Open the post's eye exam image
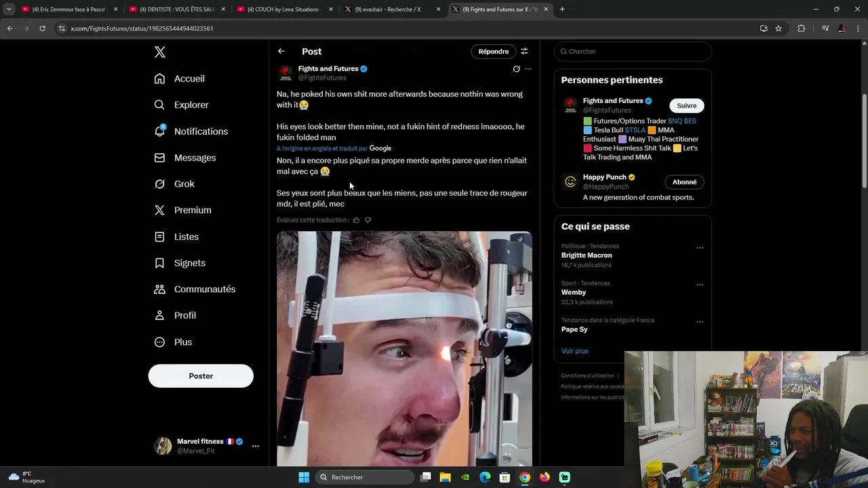Screen dimensions: 868x488 (x=404, y=349)
